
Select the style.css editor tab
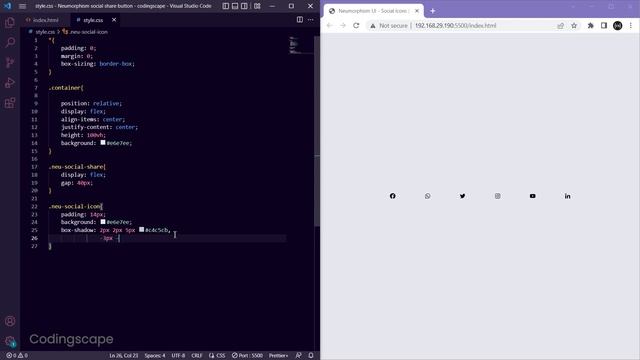pyautogui.click(x=93, y=20)
